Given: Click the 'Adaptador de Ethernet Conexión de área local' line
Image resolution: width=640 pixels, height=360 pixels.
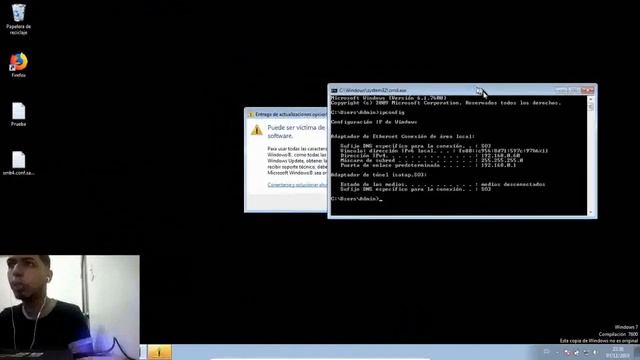Looking at the screenshot, I should click(403, 136).
